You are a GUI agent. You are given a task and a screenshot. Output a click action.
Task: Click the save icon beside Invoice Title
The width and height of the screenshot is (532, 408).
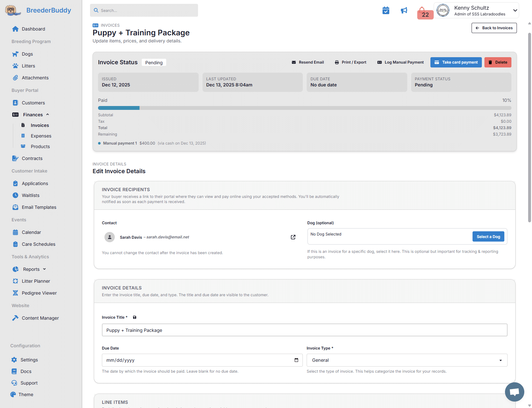pyautogui.click(x=135, y=317)
